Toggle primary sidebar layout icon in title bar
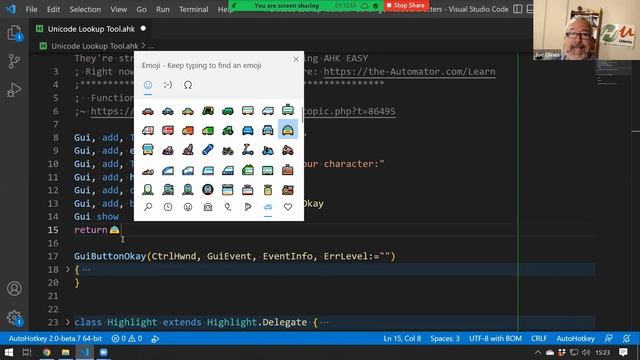 point(518,9)
